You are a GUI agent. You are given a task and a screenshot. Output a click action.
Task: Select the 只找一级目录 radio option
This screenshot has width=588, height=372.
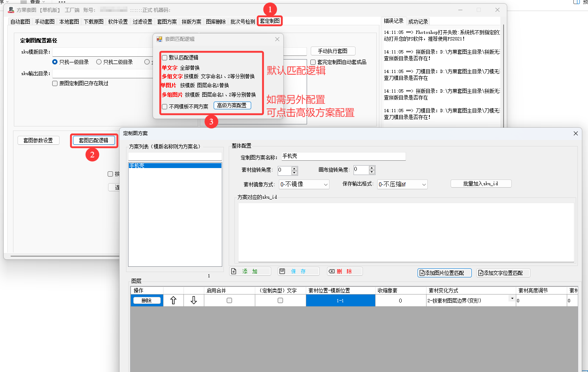click(55, 62)
